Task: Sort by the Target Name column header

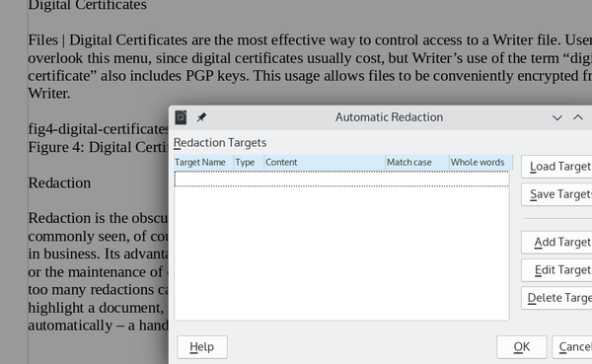Action: 204,163
